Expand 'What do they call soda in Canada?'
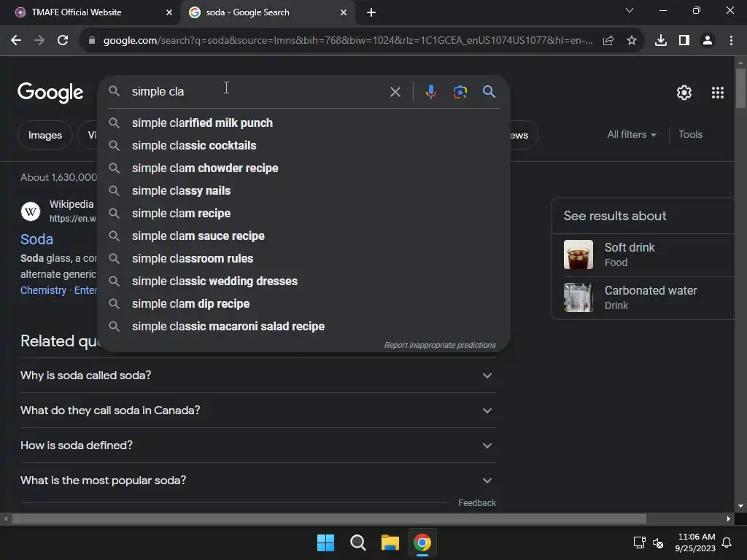Viewport: 747px width, 560px height. coord(258,411)
